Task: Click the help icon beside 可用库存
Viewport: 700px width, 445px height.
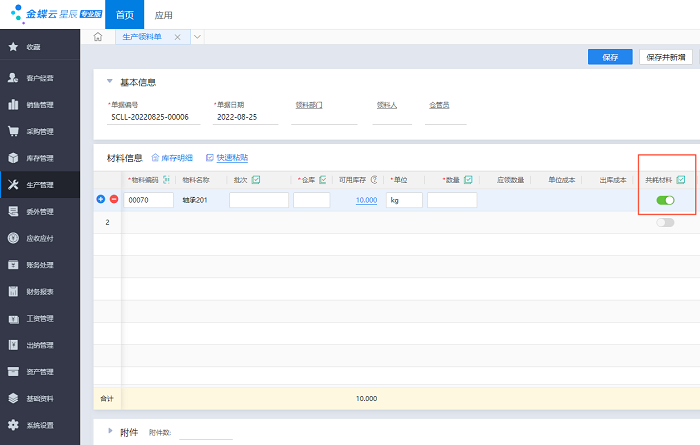Action: pos(373,180)
